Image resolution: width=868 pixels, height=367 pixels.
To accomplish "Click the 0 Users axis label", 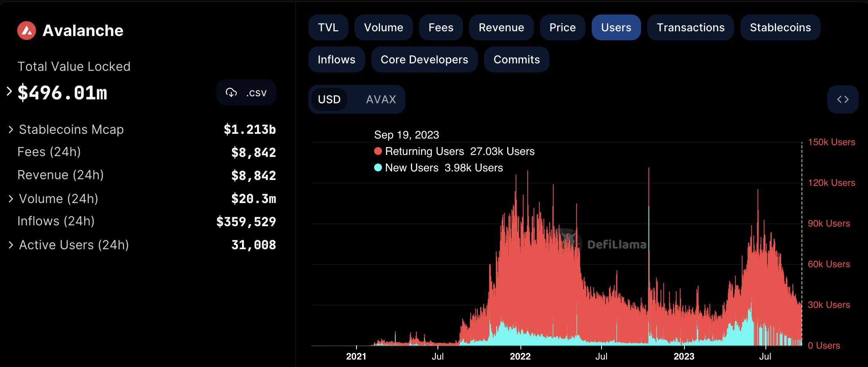I will [x=824, y=345].
